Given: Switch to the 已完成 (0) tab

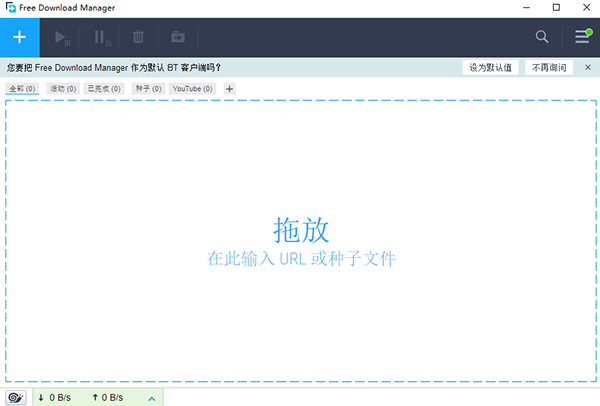Looking at the screenshot, I should pyautogui.click(x=104, y=89).
